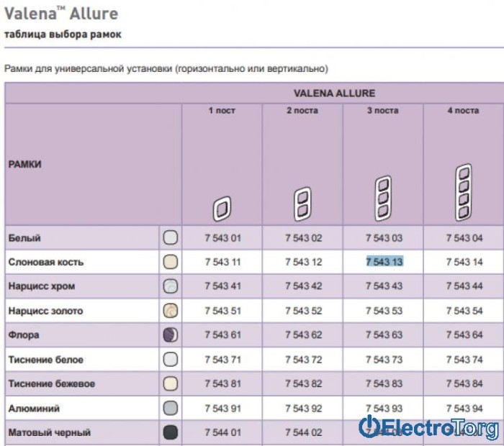Click the Белый row label
Screen dimensions: 504x446
[24, 238]
